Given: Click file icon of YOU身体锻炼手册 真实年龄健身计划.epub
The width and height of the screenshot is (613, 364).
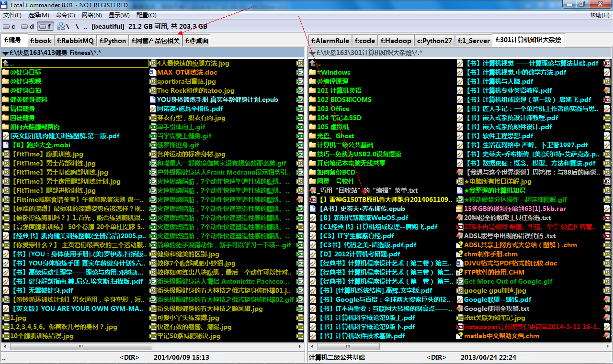Looking at the screenshot, I should pos(153,99).
